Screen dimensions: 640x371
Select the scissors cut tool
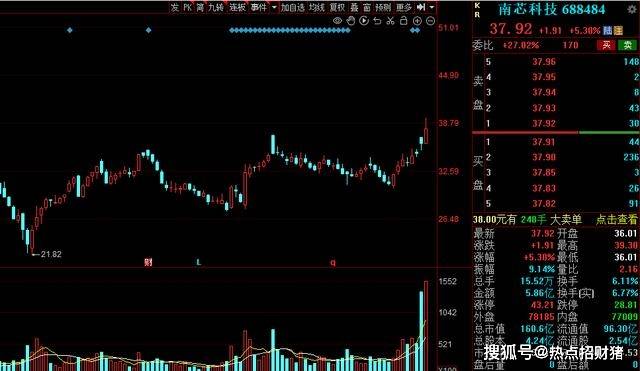coord(391,20)
